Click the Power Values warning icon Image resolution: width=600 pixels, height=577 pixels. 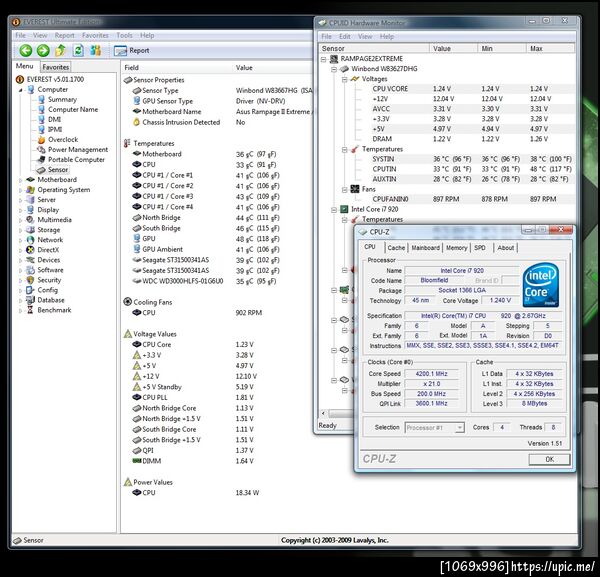(128, 482)
